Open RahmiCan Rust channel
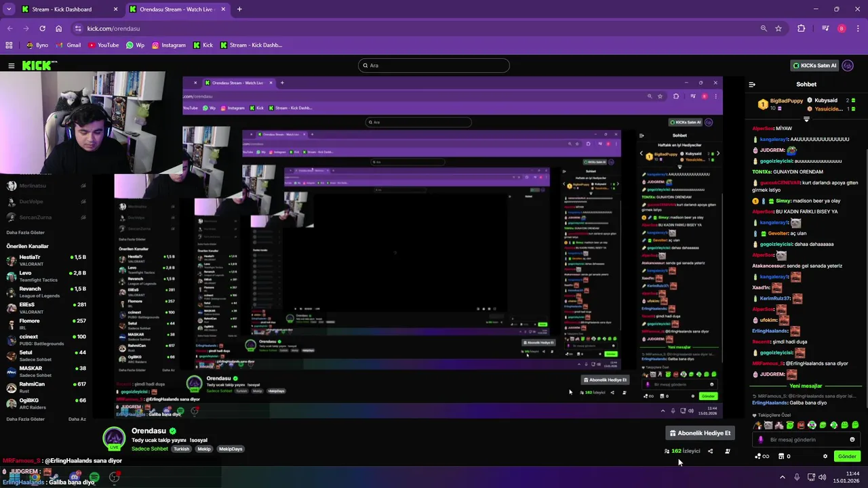 pos(46,388)
